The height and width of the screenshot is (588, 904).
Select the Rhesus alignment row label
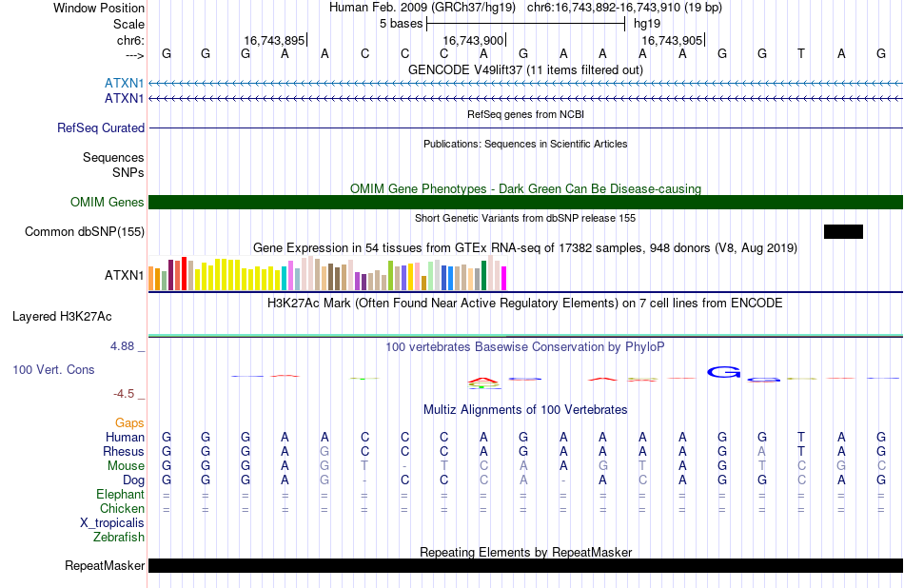124,451
